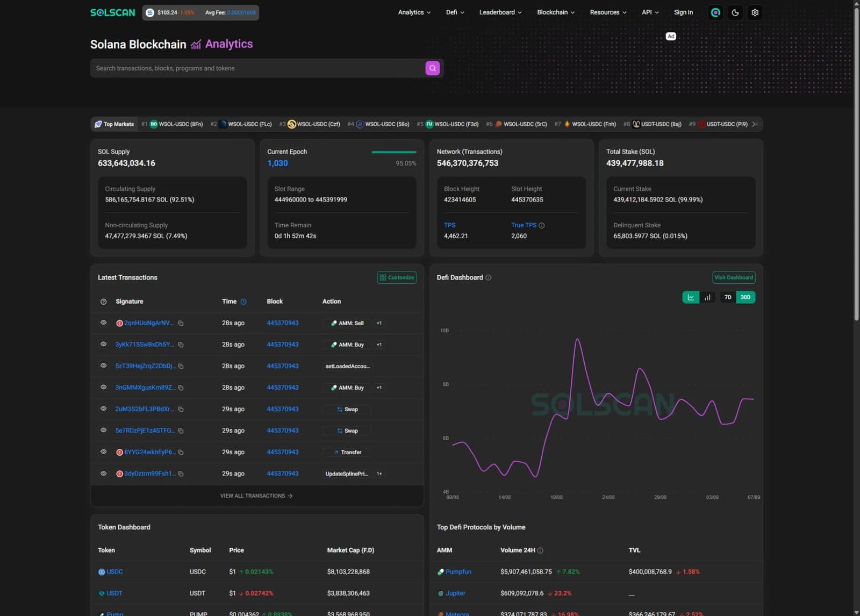The image size is (860, 616).
Task: Toggle dark mode moon icon
Action: pos(735,12)
